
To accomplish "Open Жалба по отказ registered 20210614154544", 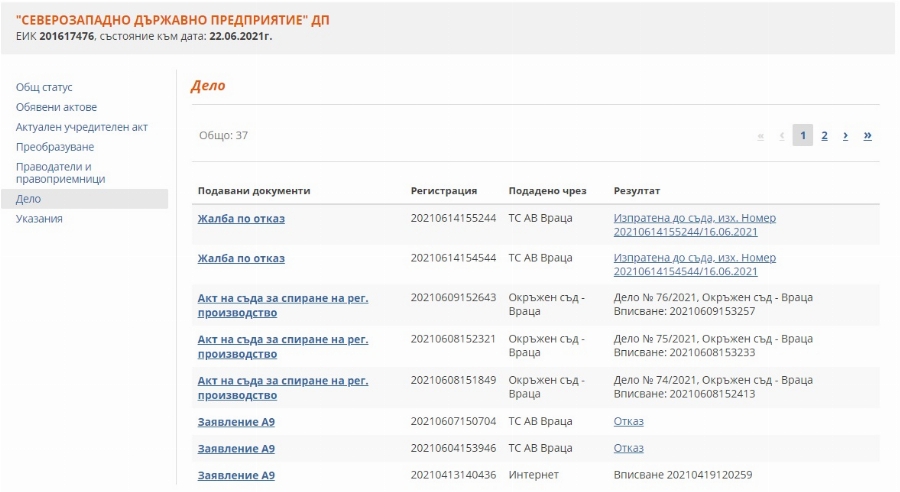I will [x=241, y=258].
